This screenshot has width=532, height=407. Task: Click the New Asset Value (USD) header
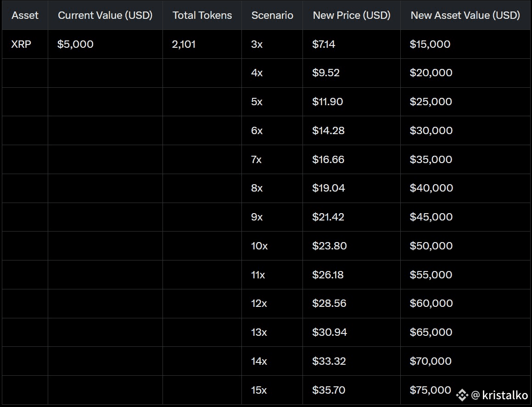pos(465,15)
